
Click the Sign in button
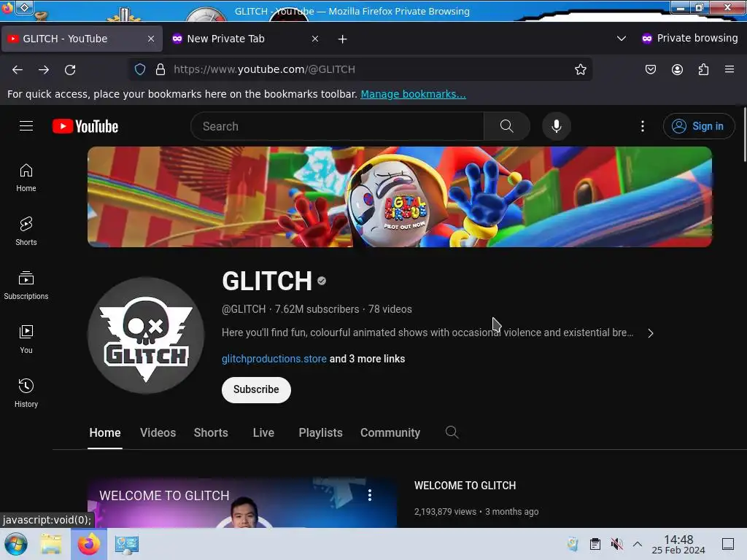(698, 126)
